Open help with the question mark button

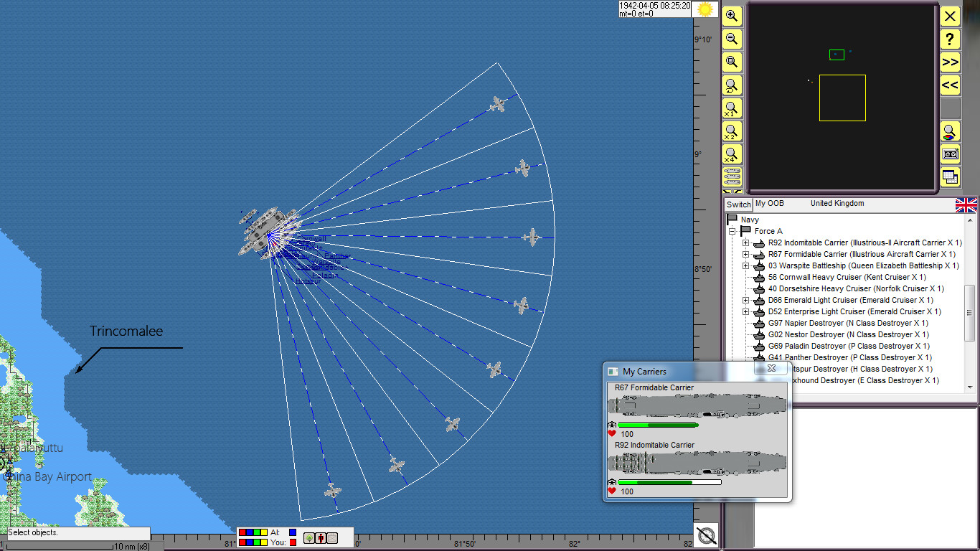950,39
